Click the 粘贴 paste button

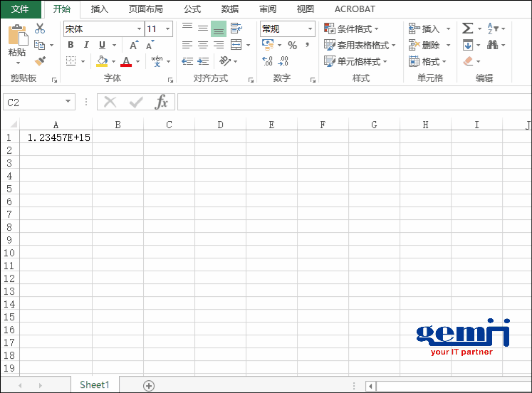(x=17, y=41)
